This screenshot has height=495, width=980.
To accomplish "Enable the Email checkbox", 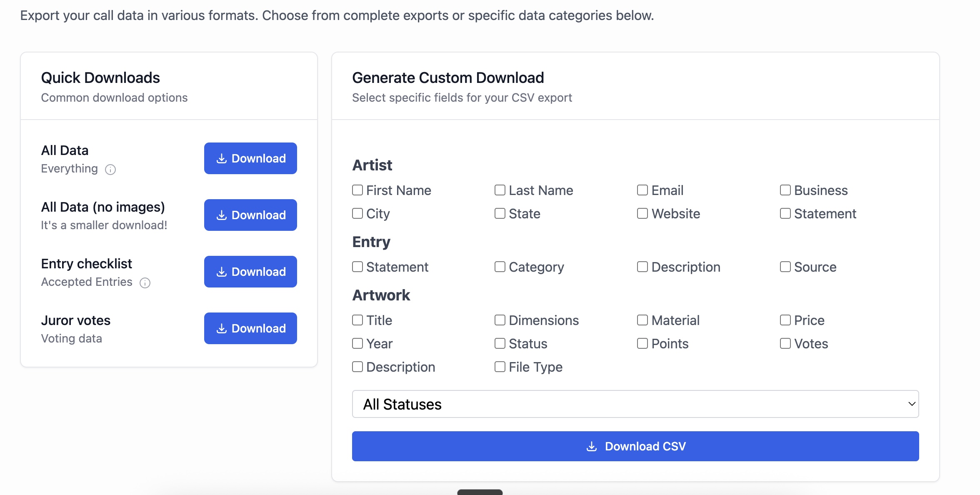I will [642, 190].
